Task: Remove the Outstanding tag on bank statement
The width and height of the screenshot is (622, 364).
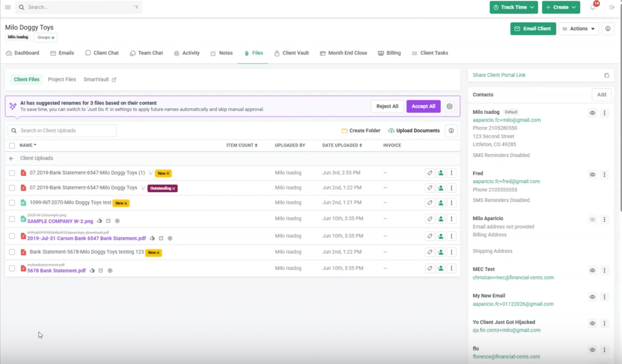Action: (x=174, y=188)
